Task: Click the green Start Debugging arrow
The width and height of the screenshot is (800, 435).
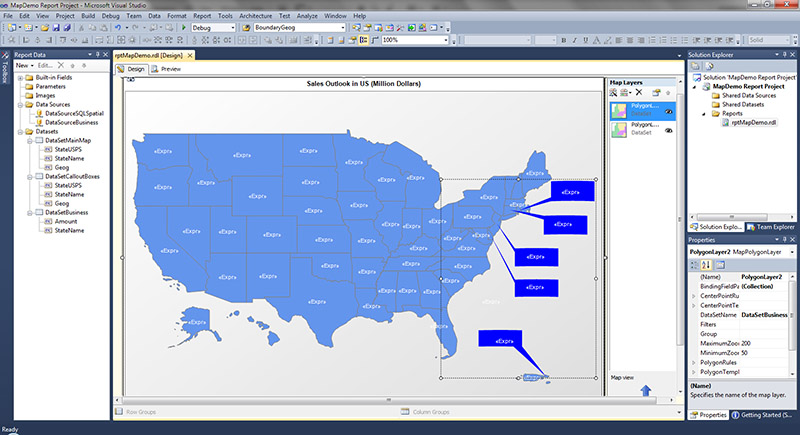Action: tap(184, 28)
